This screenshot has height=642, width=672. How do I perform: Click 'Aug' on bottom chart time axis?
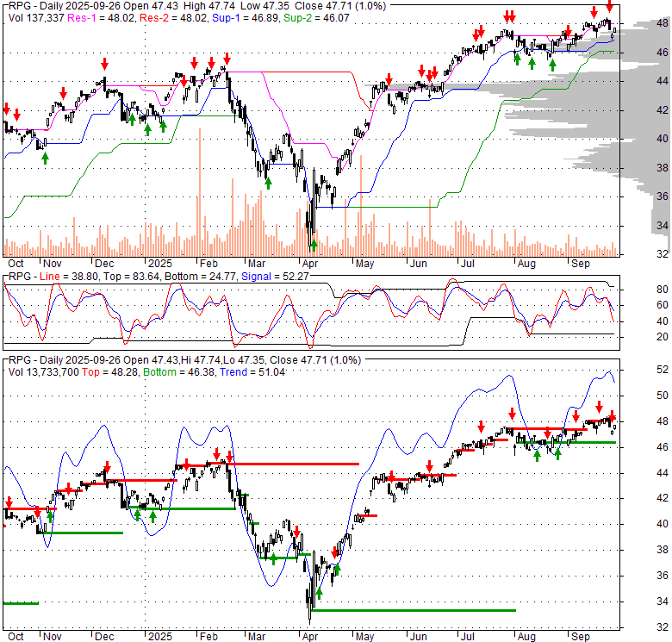point(526,637)
